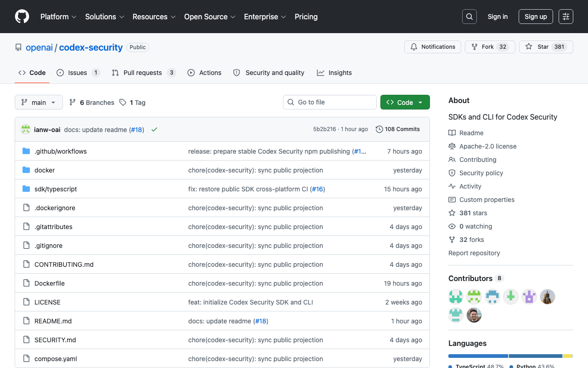Click the GitHub logo icon
The image size is (588, 368).
[x=22, y=17]
